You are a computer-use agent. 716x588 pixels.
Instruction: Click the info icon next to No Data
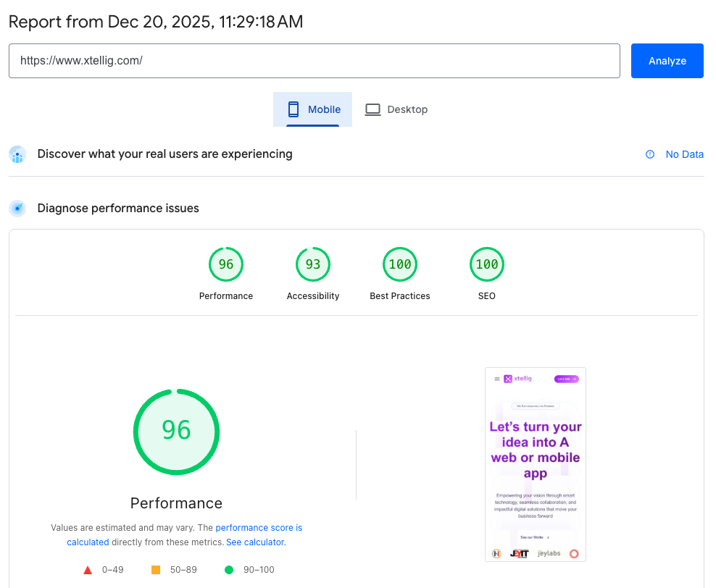(650, 154)
